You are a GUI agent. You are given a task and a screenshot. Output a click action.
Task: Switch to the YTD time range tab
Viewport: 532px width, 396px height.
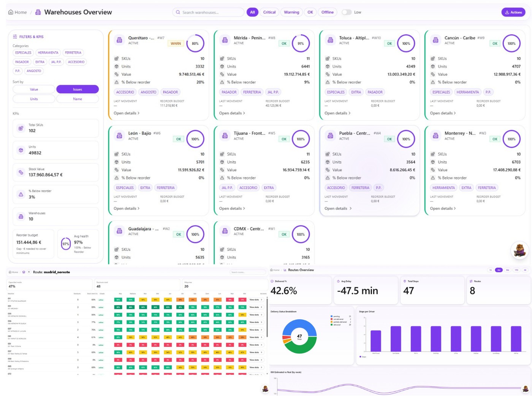click(x=516, y=270)
